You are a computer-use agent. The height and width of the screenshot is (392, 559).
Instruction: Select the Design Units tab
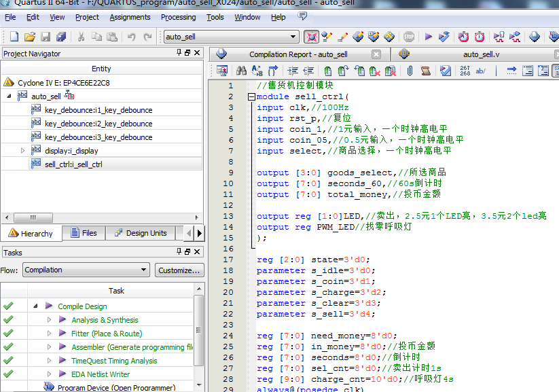(x=141, y=233)
